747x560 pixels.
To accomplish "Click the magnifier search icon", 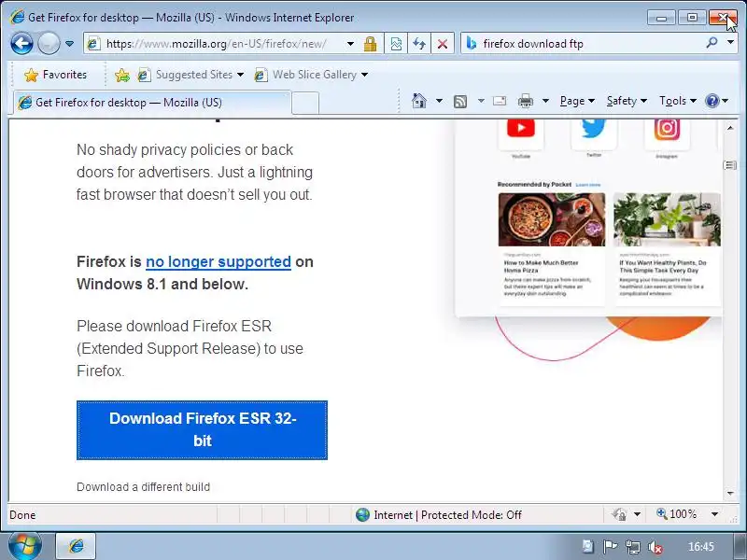I will pos(712,43).
